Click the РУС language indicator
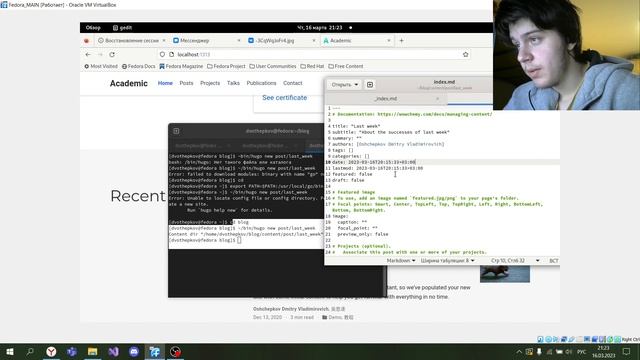Viewport: 640px width, 360px height. (x=581, y=351)
